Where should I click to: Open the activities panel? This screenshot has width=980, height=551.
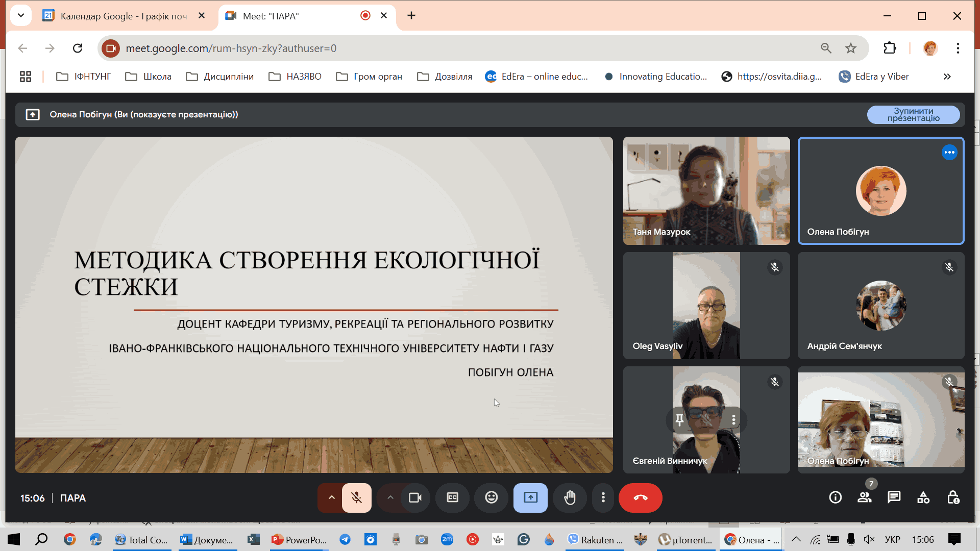[x=923, y=497]
